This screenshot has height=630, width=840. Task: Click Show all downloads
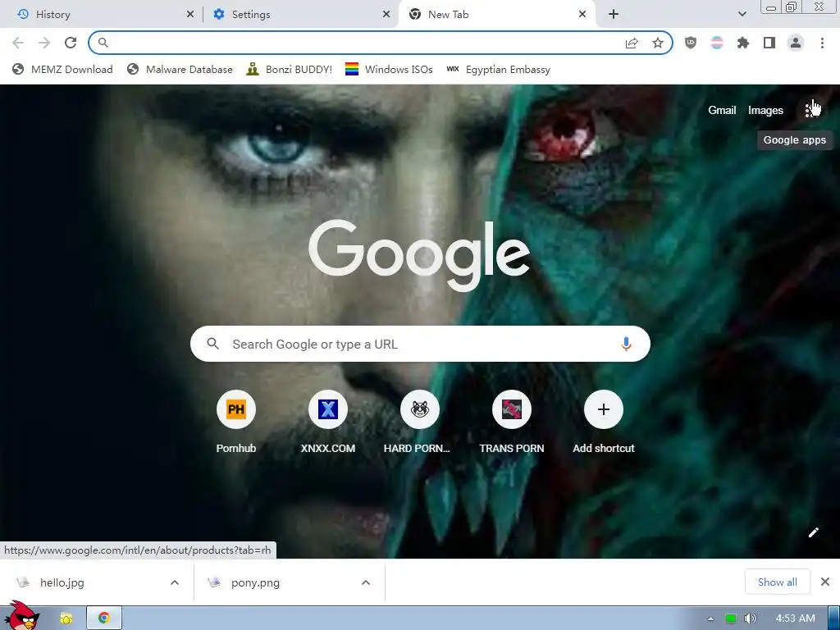tap(778, 582)
